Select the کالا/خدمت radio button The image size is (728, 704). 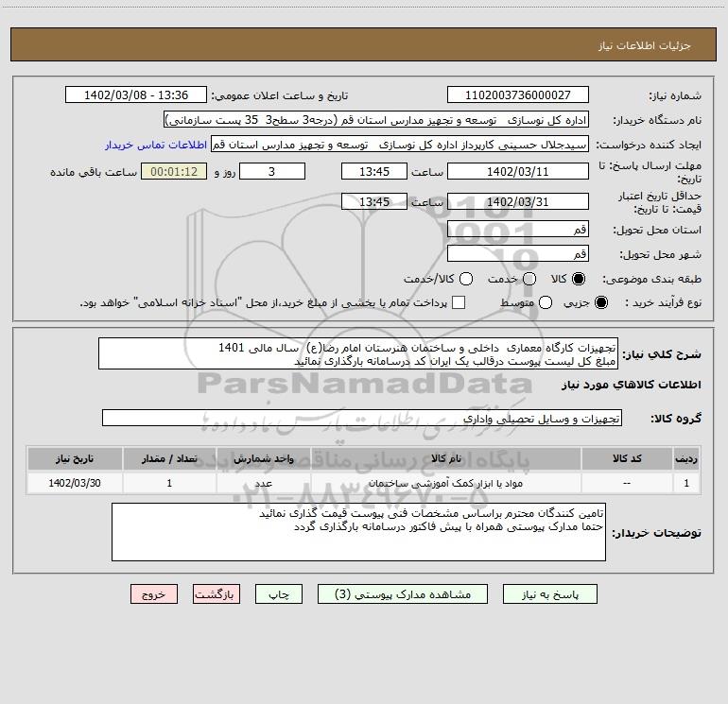coord(466,279)
